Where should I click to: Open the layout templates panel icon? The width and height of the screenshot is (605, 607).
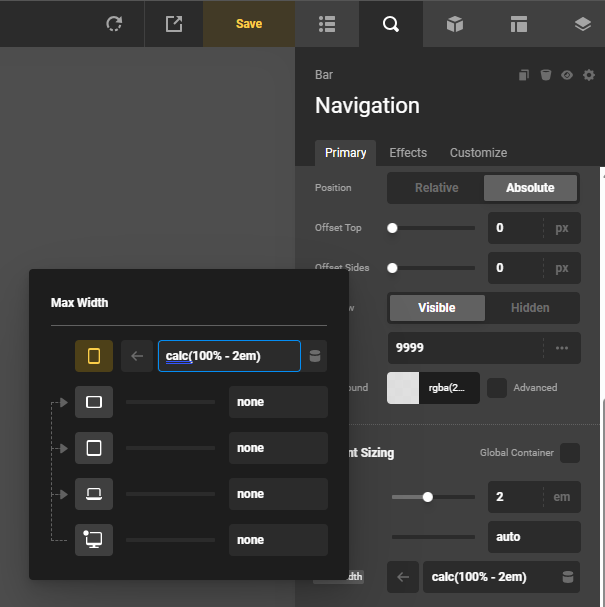click(x=518, y=24)
